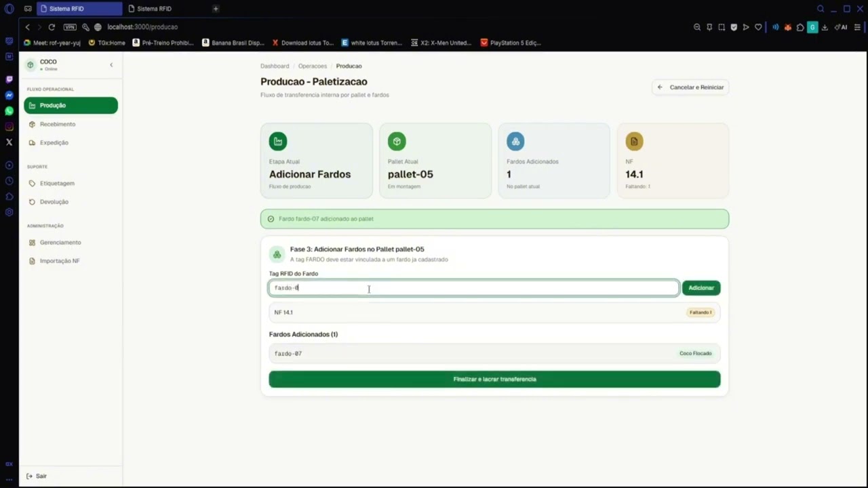Click the Dashboard breadcrumb link
This screenshot has height=488, width=868.
[275, 66]
